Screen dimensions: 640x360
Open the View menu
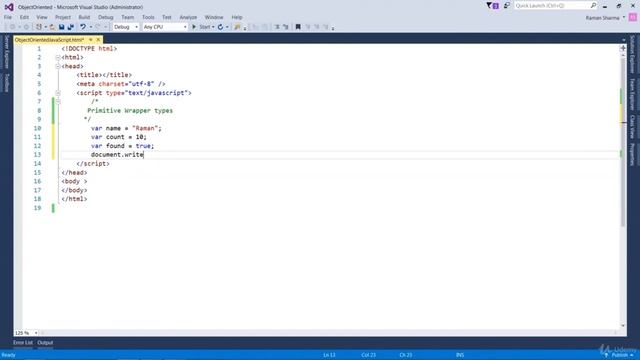tap(42, 17)
